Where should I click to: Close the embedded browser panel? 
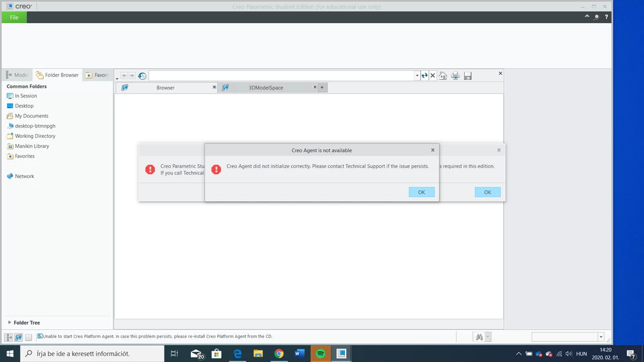click(500, 73)
